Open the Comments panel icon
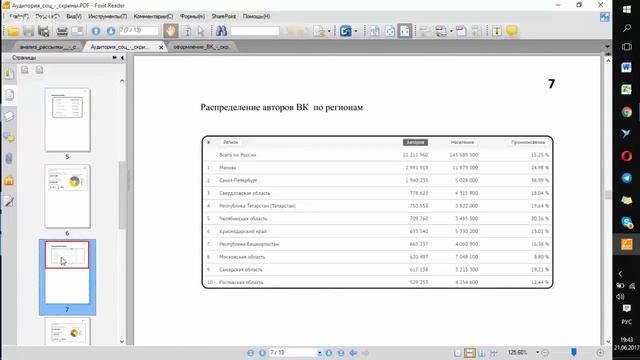The width and height of the screenshot is (640, 360). (9, 138)
